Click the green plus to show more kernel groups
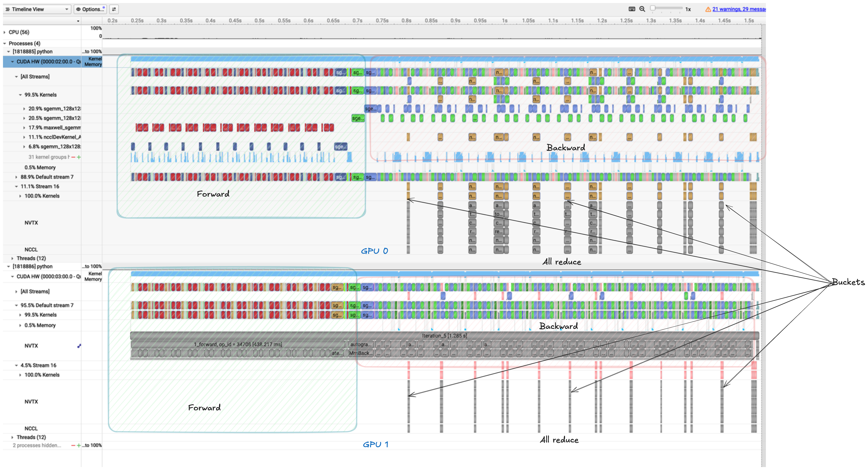This screenshot has width=868, height=470. point(79,157)
